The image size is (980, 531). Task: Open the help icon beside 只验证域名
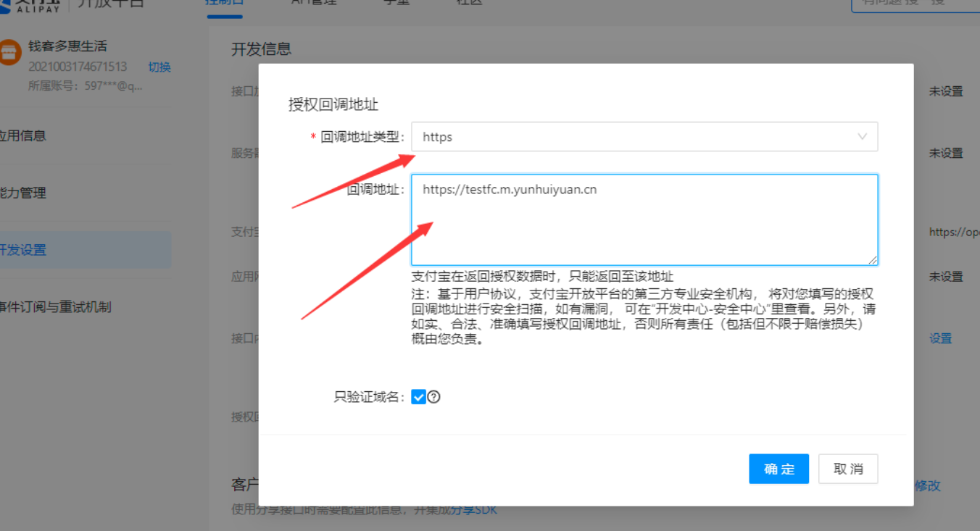[x=434, y=397]
